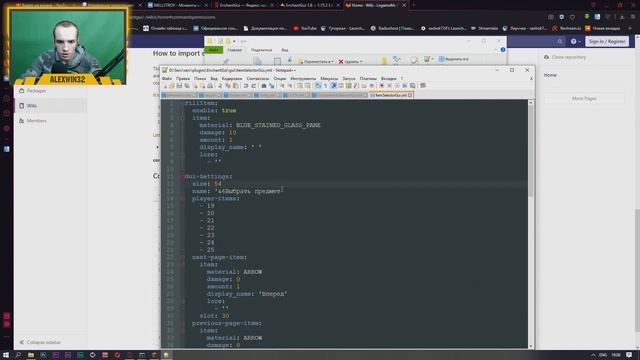This screenshot has width=640, height=360.
Task: Collapse the previous-page-item fold marker
Action: 182,323
